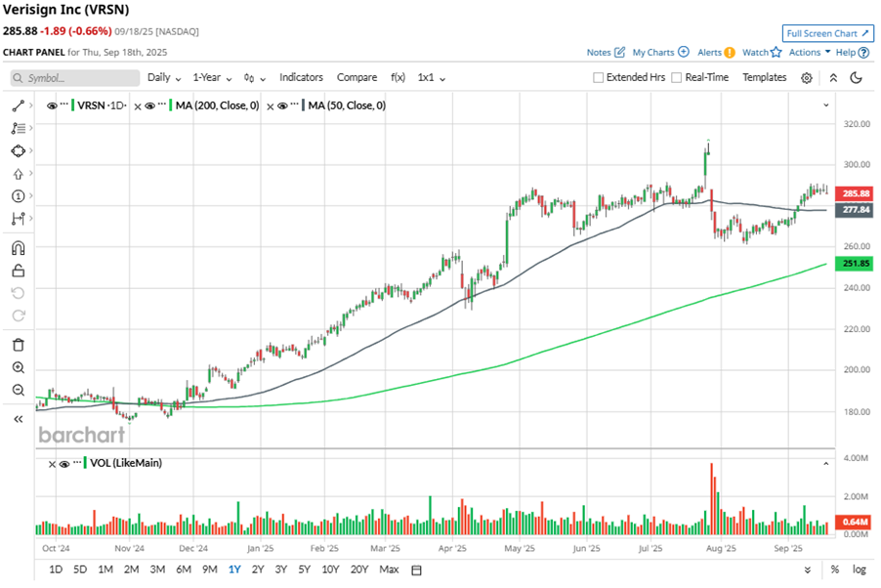The width and height of the screenshot is (881, 588).
Task: Delete drawings with the trash icon
Action: point(18,345)
